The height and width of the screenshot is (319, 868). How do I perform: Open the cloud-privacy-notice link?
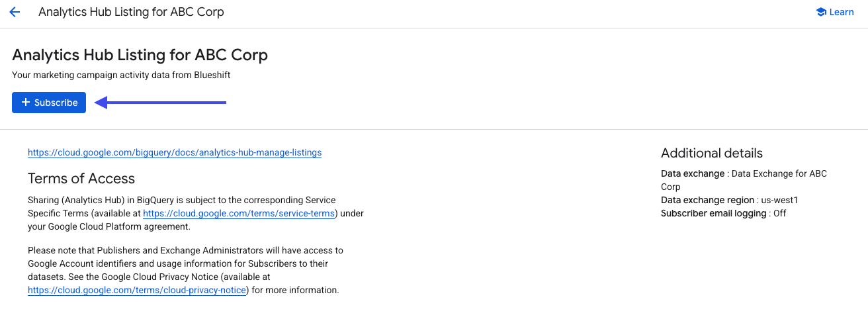click(x=137, y=290)
